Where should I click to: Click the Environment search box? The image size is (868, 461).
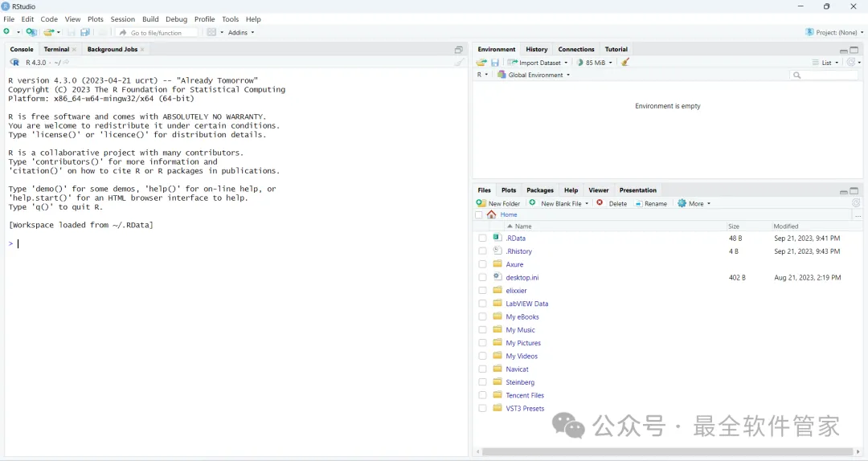pos(823,75)
